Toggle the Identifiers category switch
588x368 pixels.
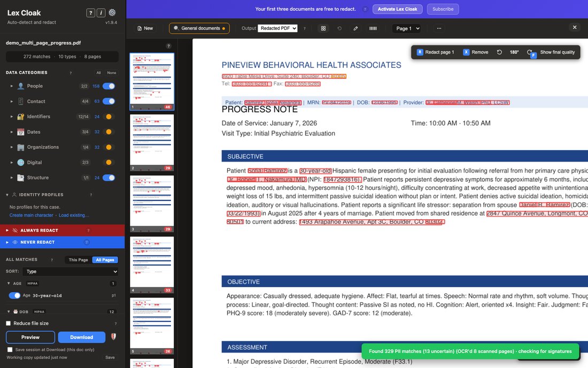(109, 117)
